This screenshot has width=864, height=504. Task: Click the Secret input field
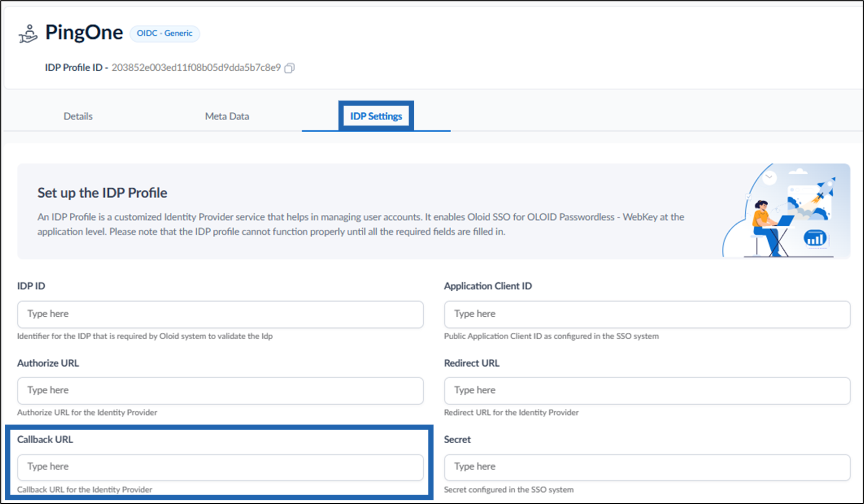coord(647,467)
